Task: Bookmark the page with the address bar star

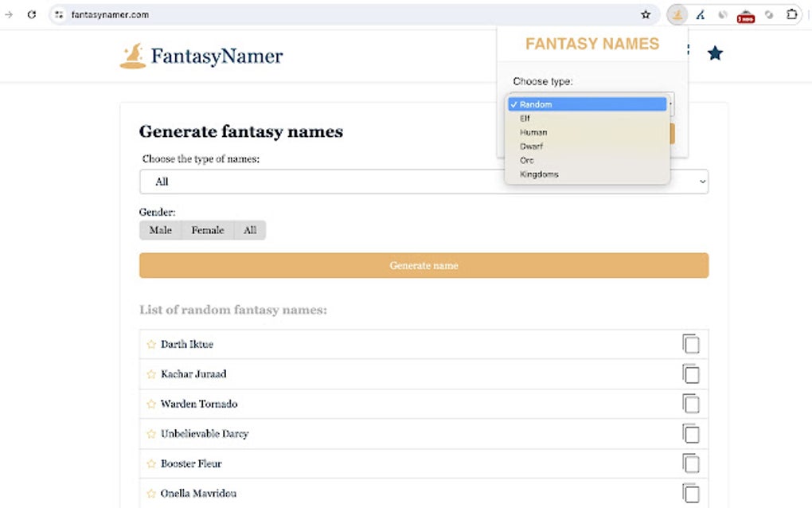Action: pos(646,14)
